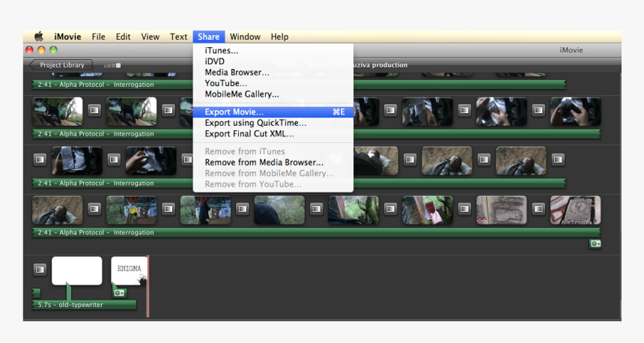Open the Window menu

(x=245, y=37)
